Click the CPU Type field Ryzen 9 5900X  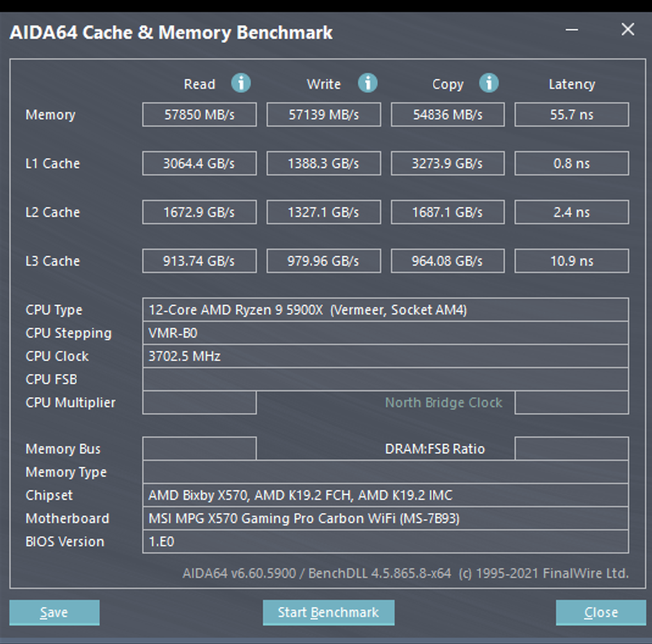tap(385, 309)
